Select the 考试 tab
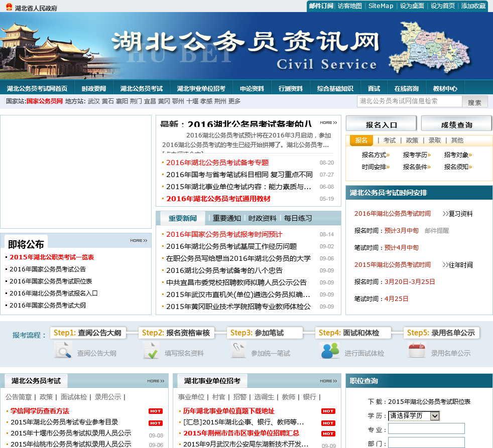 pos(389,140)
